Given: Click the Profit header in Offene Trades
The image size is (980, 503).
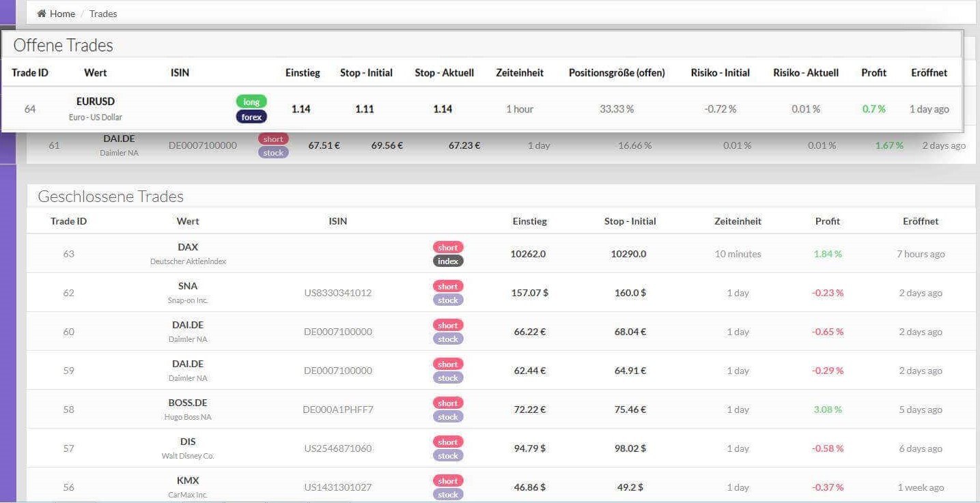Looking at the screenshot, I should tap(873, 73).
